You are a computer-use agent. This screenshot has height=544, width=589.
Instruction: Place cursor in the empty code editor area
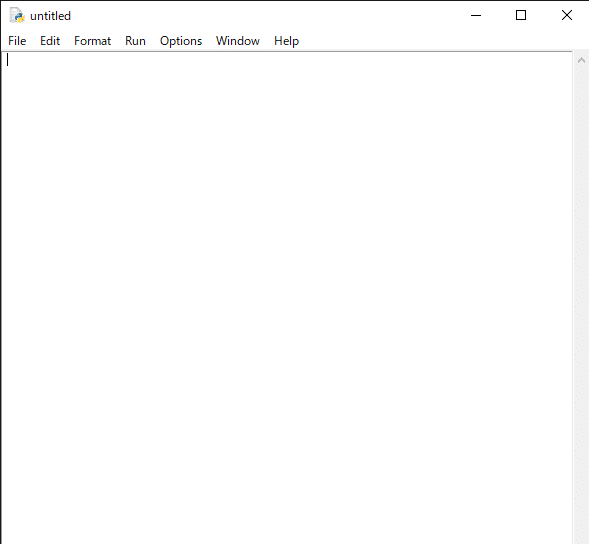pos(287,298)
